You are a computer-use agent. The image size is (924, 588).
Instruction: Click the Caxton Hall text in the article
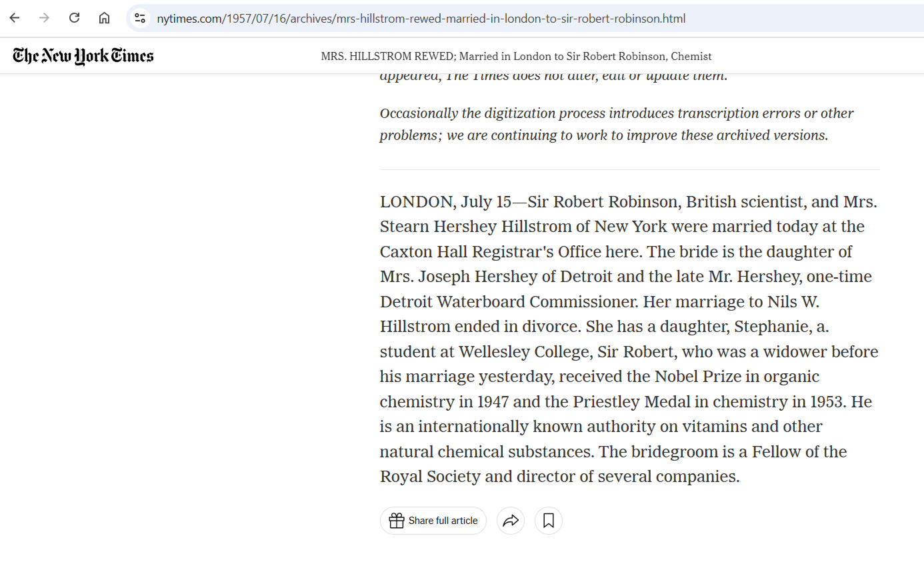point(423,252)
